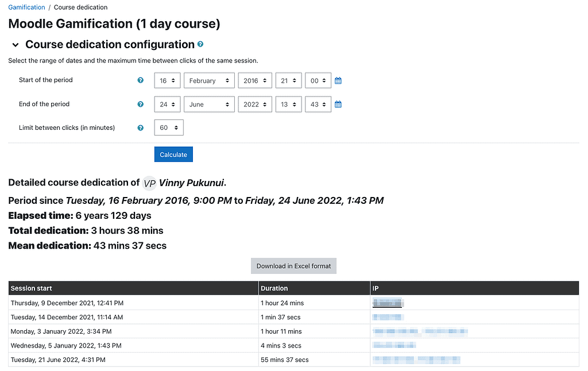Open help for Course dedication configuration

pos(200,44)
